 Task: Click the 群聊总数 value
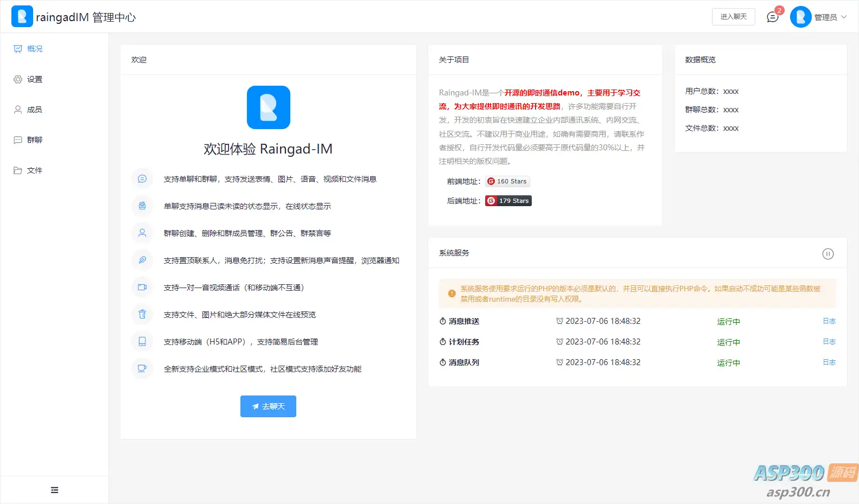click(x=731, y=110)
